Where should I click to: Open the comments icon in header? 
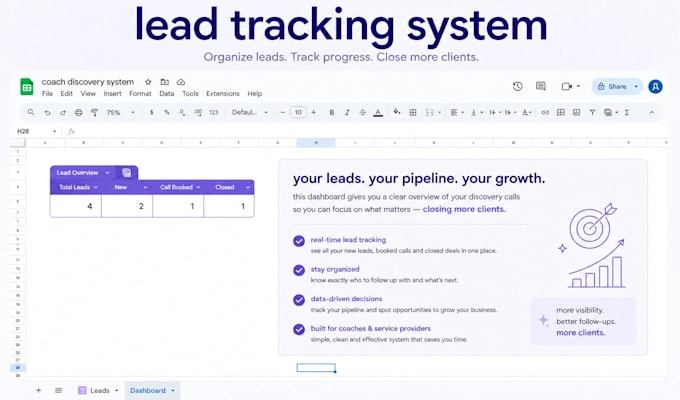540,86
